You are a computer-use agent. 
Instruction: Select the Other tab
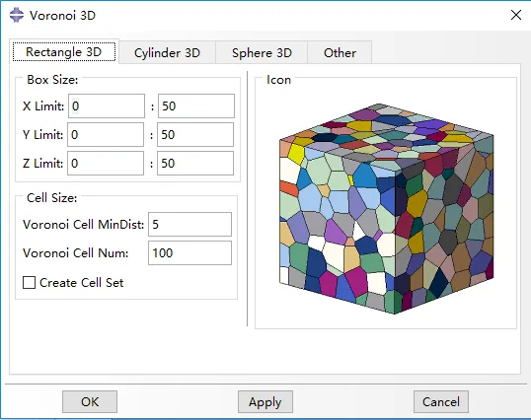click(340, 53)
